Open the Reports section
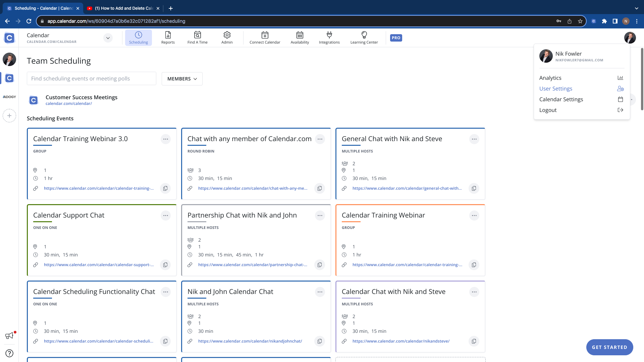This screenshot has width=644, height=362. (x=168, y=38)
